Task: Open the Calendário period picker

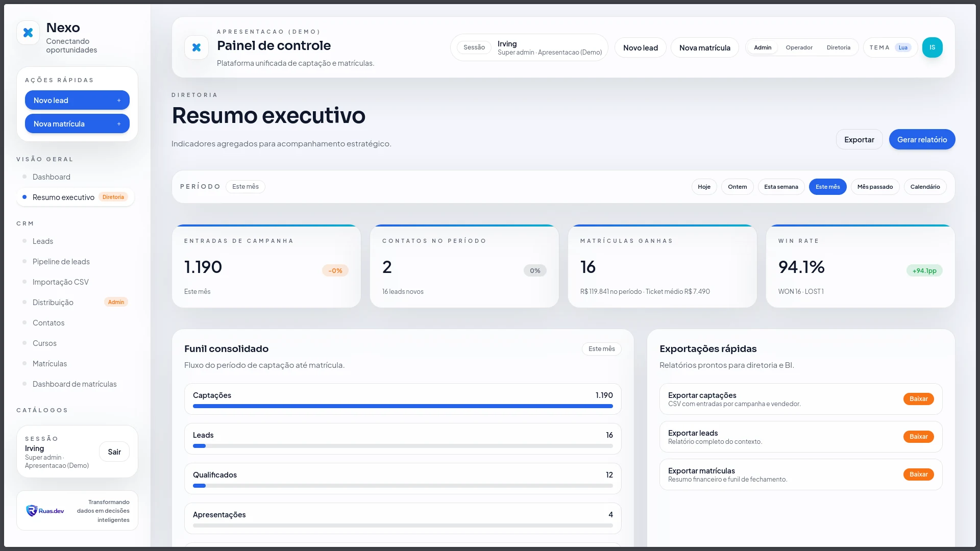Action: 924,187
